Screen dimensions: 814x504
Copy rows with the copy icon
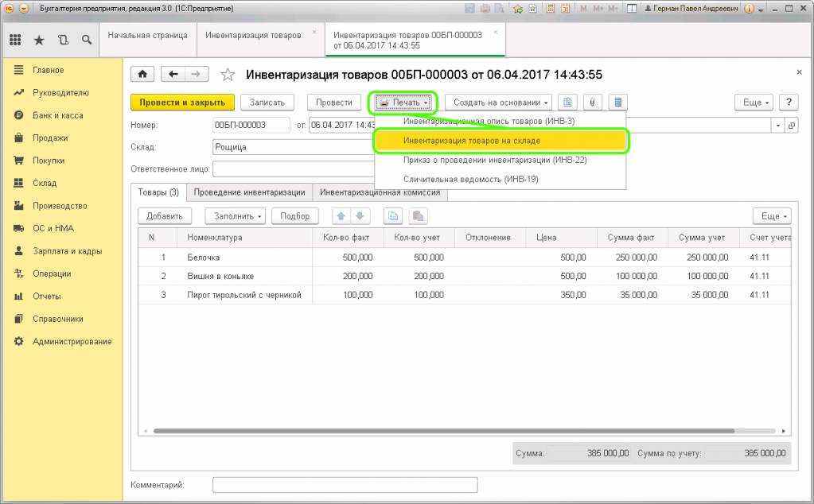[393, 216]
